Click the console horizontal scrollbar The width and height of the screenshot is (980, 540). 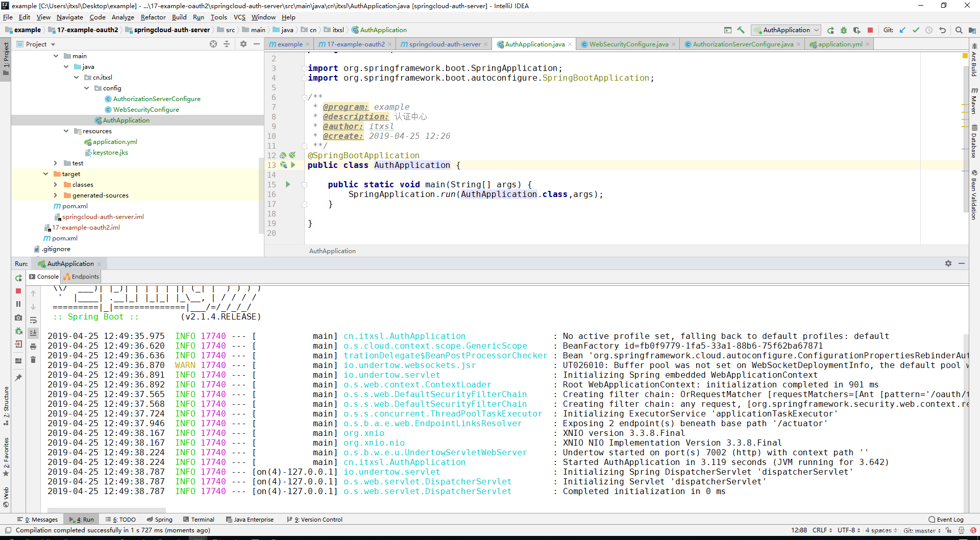(106, 510)
